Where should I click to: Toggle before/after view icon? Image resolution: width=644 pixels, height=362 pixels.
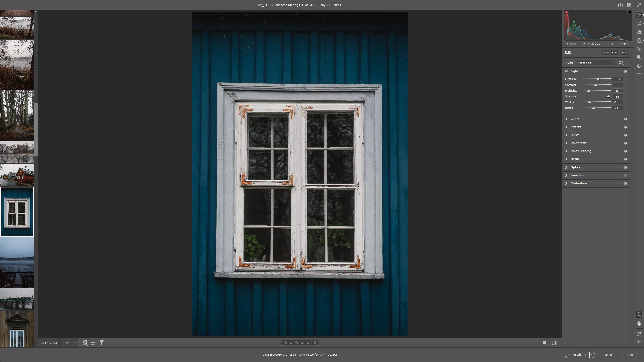[554, 343]
